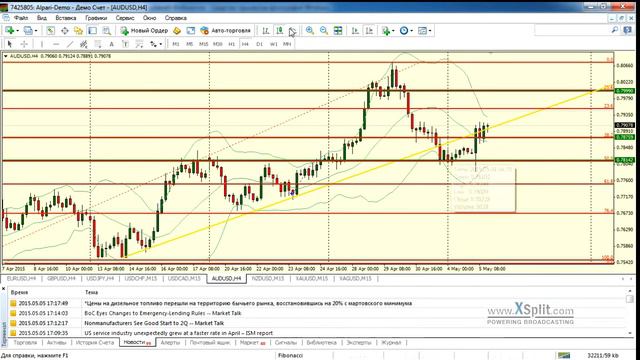Switch timeframe to M5

pos(189,44)
